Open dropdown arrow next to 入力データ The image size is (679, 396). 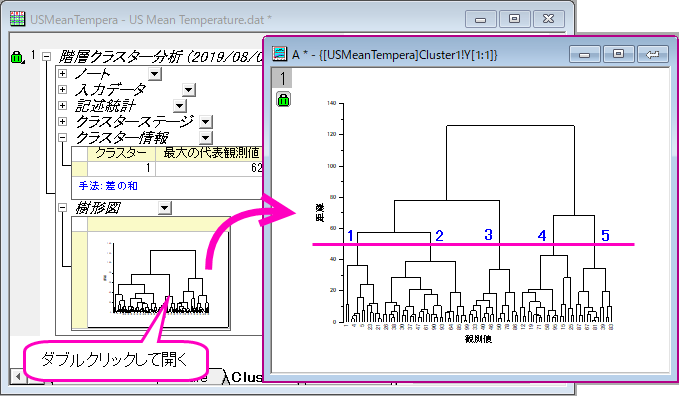(188, 90)
